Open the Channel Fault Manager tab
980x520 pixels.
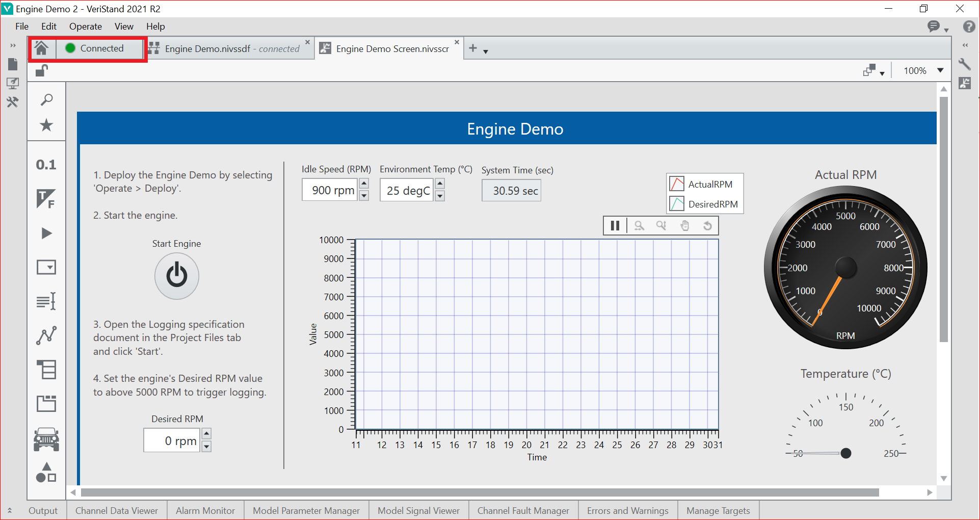[523, 511]
